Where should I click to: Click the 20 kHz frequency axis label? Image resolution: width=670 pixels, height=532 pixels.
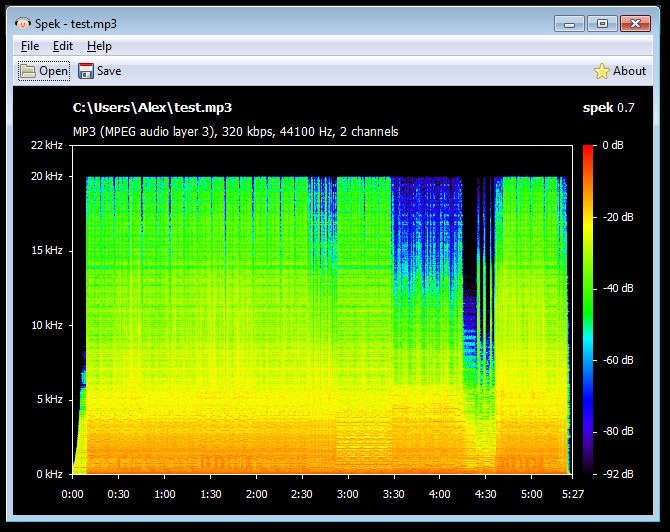pos(48,176)
